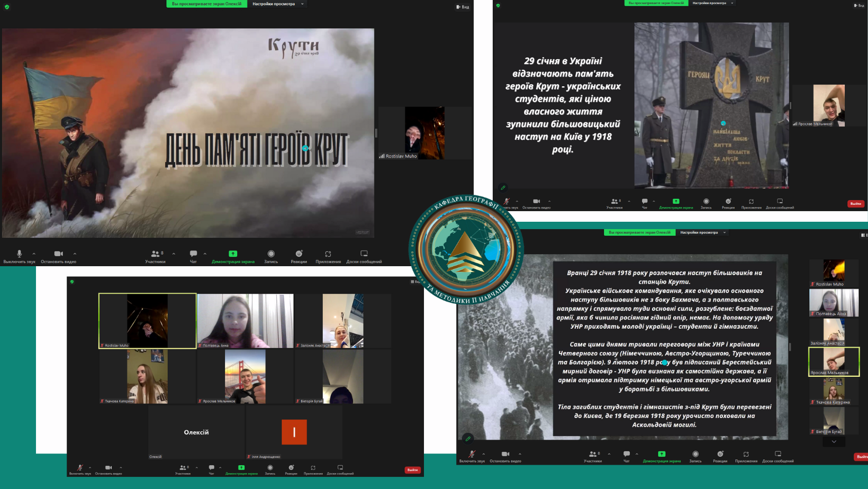868x489 pixels.
Task: Open Реакции in the memorial cross slide window
Action: click(x=728, y=204)
